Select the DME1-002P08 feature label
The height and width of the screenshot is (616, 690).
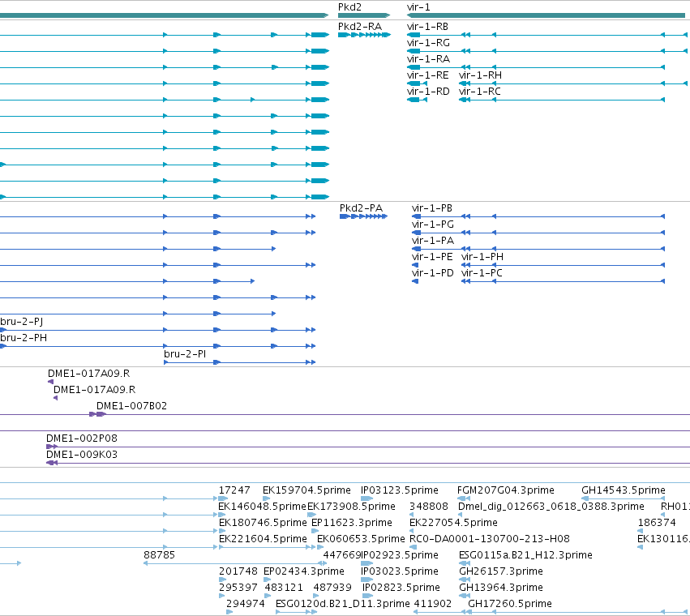click(x=82, y=438)
